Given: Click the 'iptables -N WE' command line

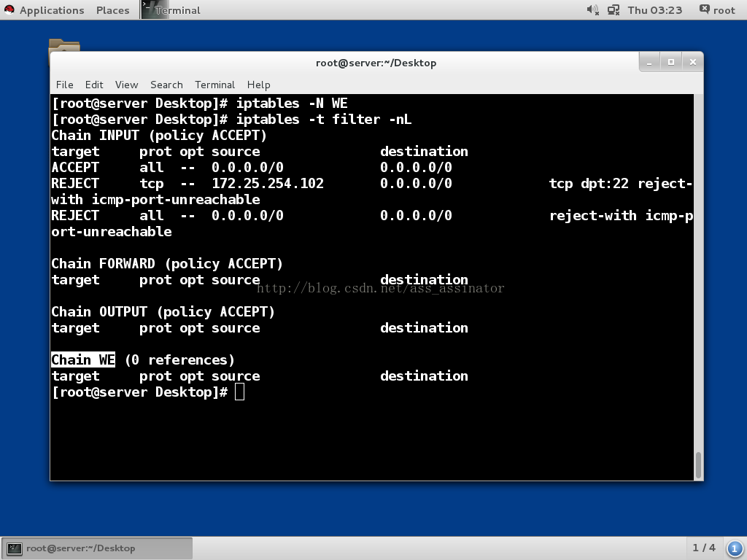Looking at the screenshot, I should click(x=292, y=104).
